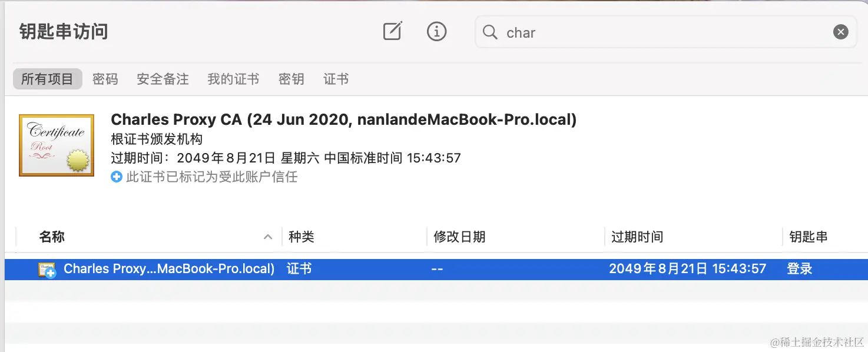Sort by the 种类 column header
This screenshot has width=868, height=352.
302,237
